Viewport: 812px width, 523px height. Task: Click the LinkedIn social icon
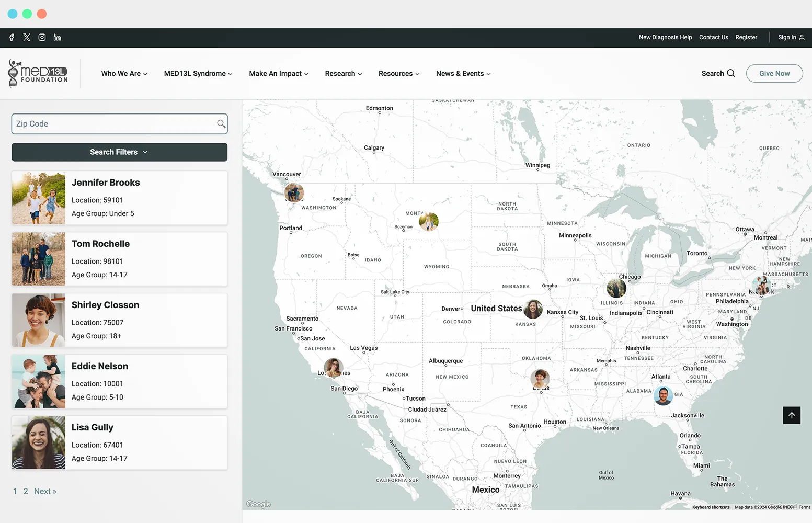tap(57, 37)
